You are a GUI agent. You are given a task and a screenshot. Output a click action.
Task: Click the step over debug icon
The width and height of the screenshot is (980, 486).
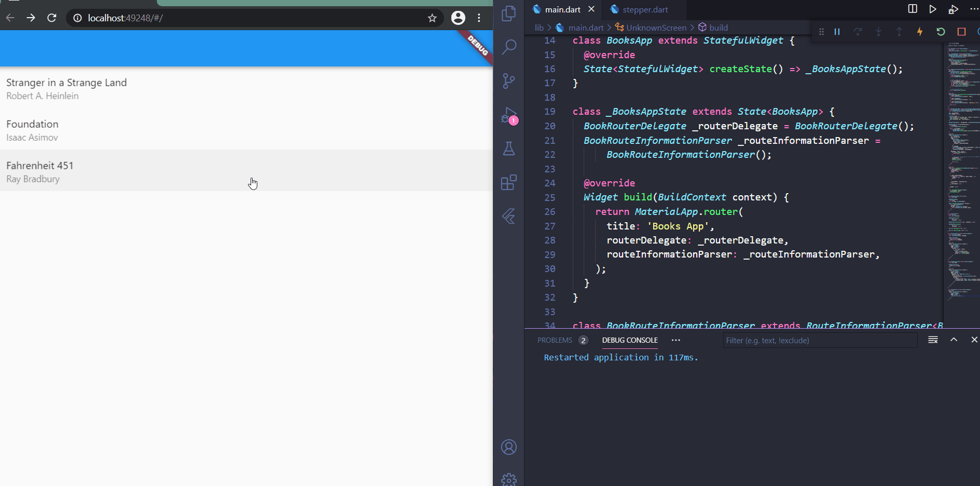858,32
